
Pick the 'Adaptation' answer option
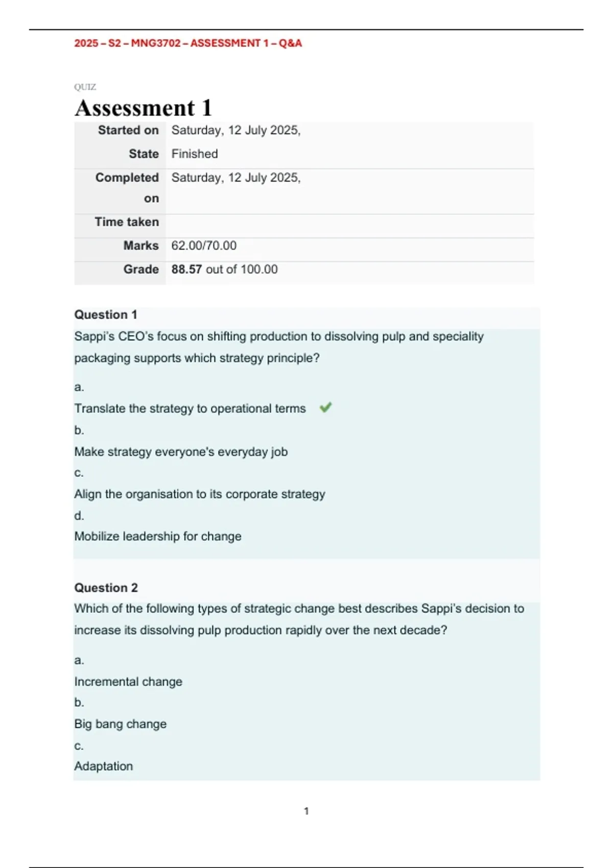coord(104,766)
